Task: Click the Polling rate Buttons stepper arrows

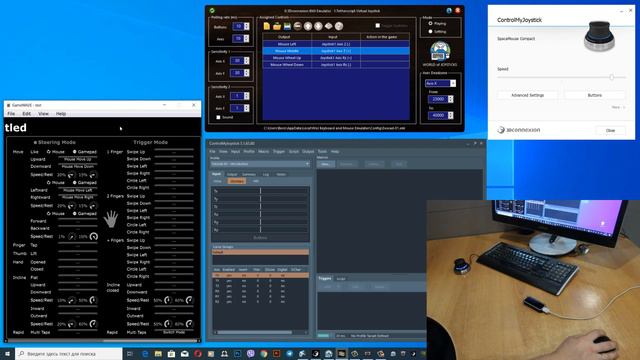Action: [x=246, y=26]
